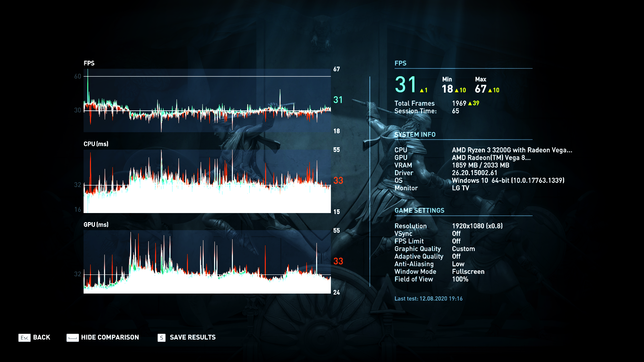Click the yellow arrow next to Max 67
Image resolution: width=644 pixels, height=362 pixels.
(x=490, y=90)
